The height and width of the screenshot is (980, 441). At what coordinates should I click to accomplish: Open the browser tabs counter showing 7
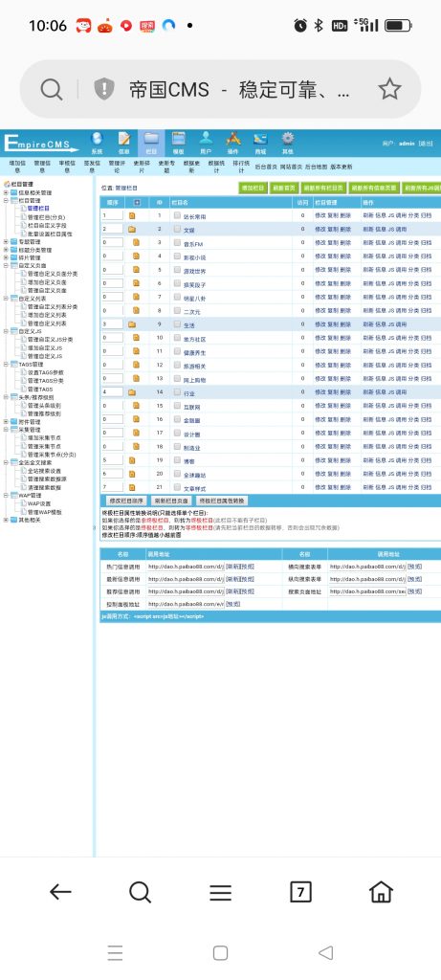tap(300, 892)
